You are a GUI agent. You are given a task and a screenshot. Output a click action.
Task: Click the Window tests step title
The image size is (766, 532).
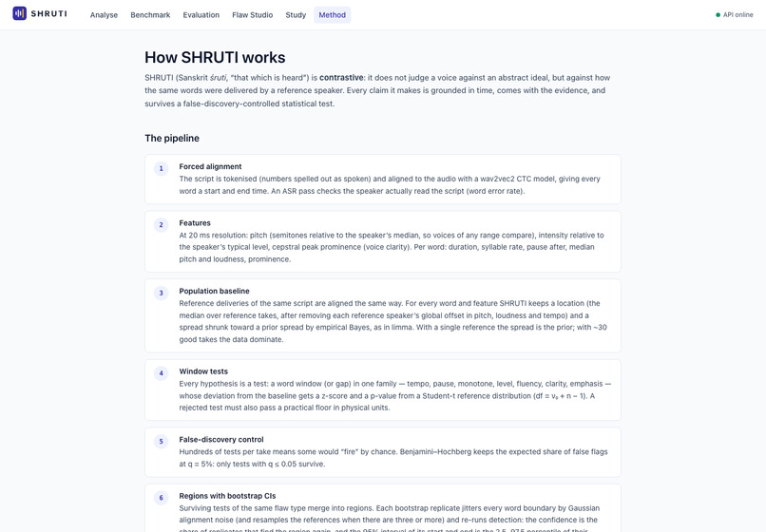[x=203, y=371]
